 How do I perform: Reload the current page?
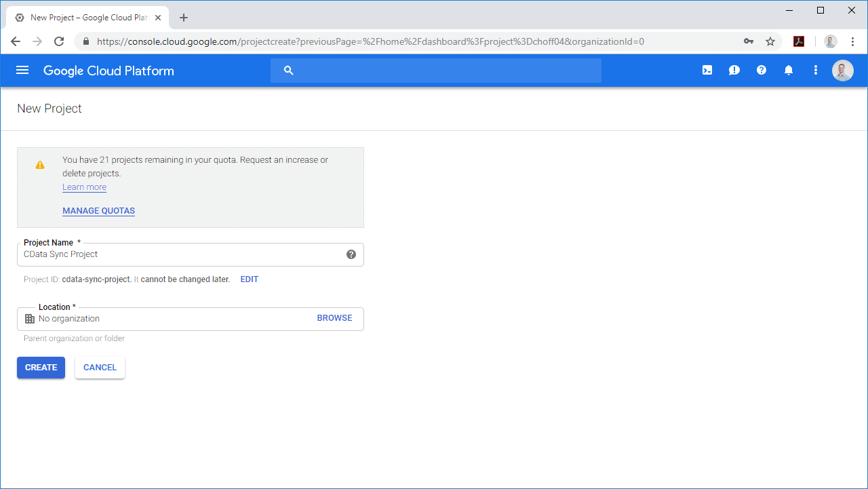(x=59, y=41)
